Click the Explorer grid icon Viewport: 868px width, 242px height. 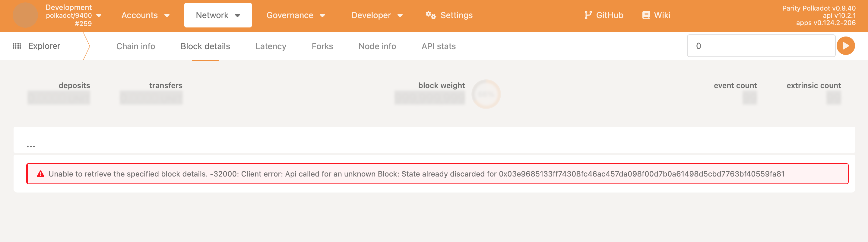pos(17,46)
